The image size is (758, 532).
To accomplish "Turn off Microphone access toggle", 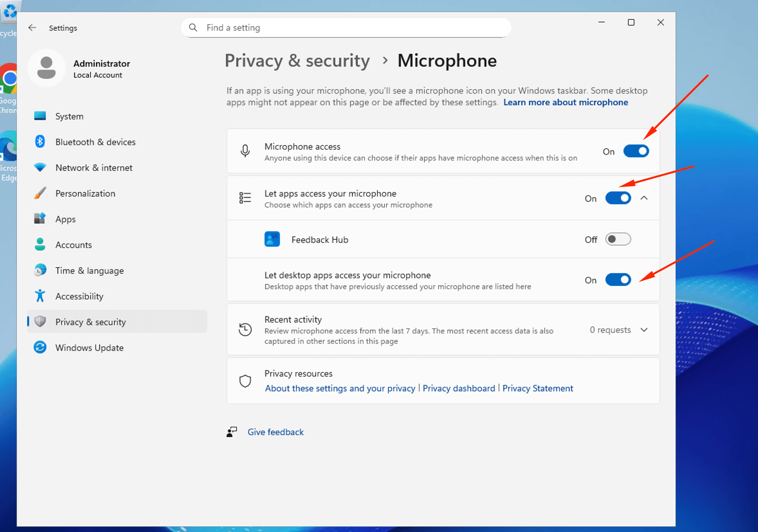I will (x=636, y=151).
